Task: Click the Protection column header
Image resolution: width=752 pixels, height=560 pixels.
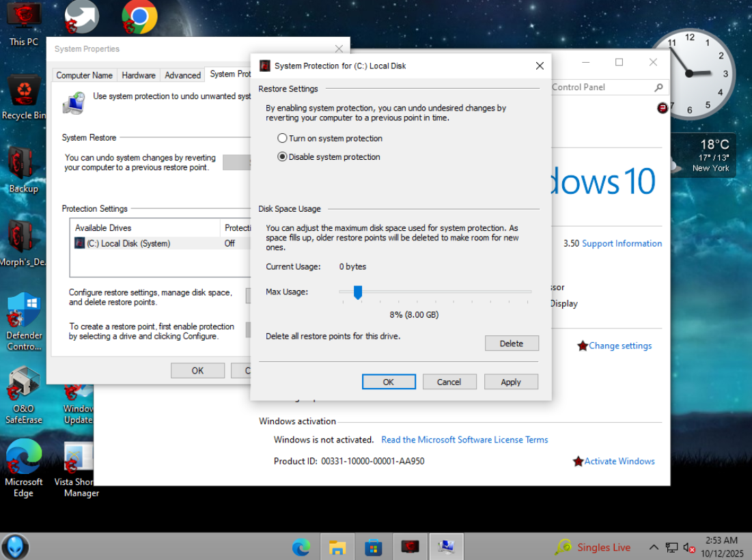Action: (x=236, y=227)
